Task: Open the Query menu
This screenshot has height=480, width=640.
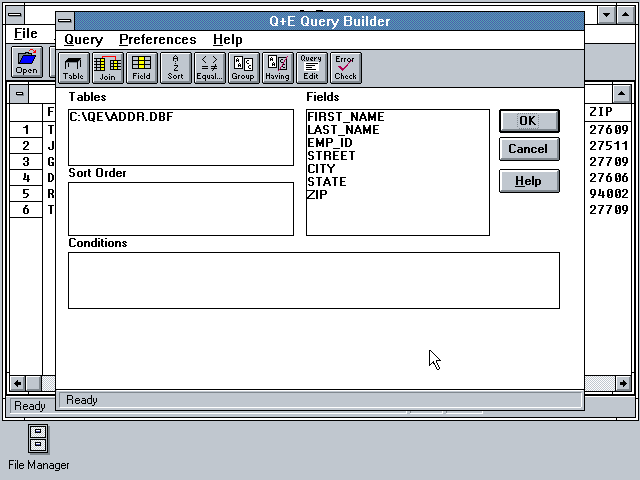Action: tap(84, 40)
